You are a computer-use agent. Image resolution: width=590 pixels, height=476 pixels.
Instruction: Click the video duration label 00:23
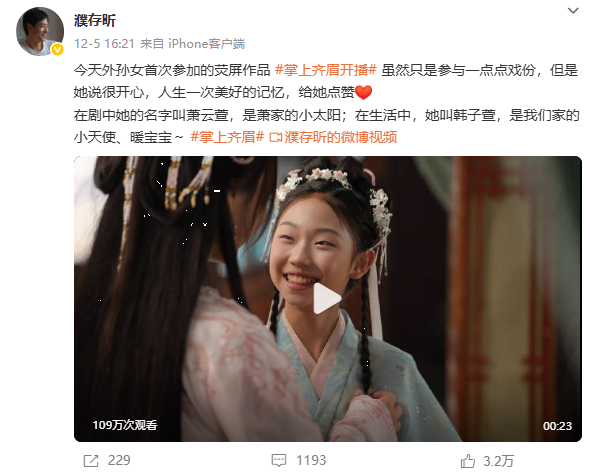[x=557, y=426]
